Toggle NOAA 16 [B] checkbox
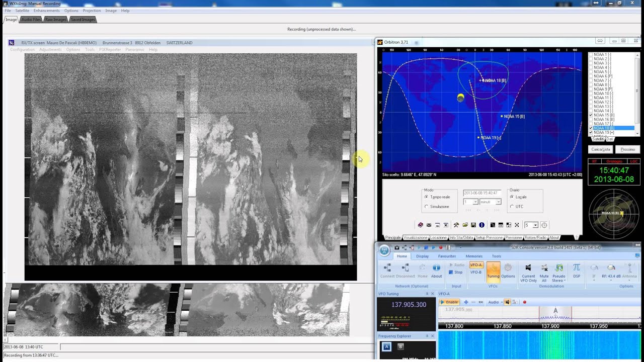This screenshot has width=644, height=362. click(591, 120)
